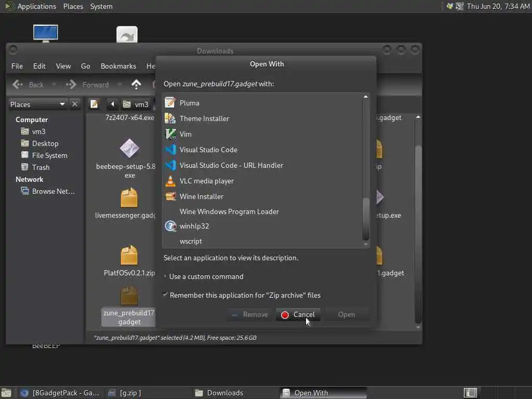Click the Back arrow in Downloads toolbar
Viewport: 532px width, 399px height.
tap(18, 85)
